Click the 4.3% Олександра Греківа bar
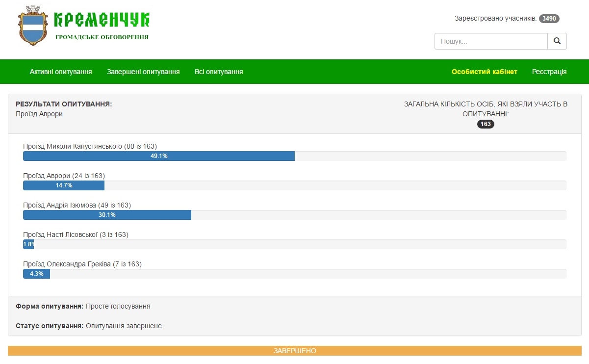Image resolution: width=589 pixels, height=364 pixels. 36,274
